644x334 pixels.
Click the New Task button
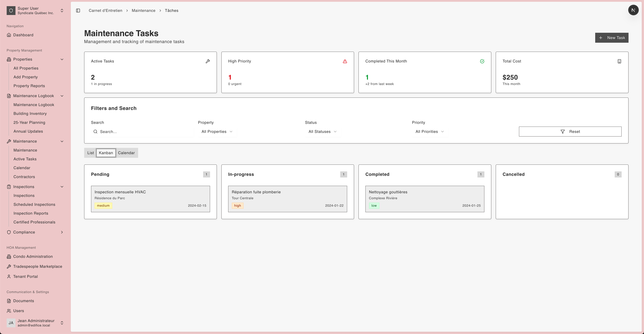coord(612,38)
